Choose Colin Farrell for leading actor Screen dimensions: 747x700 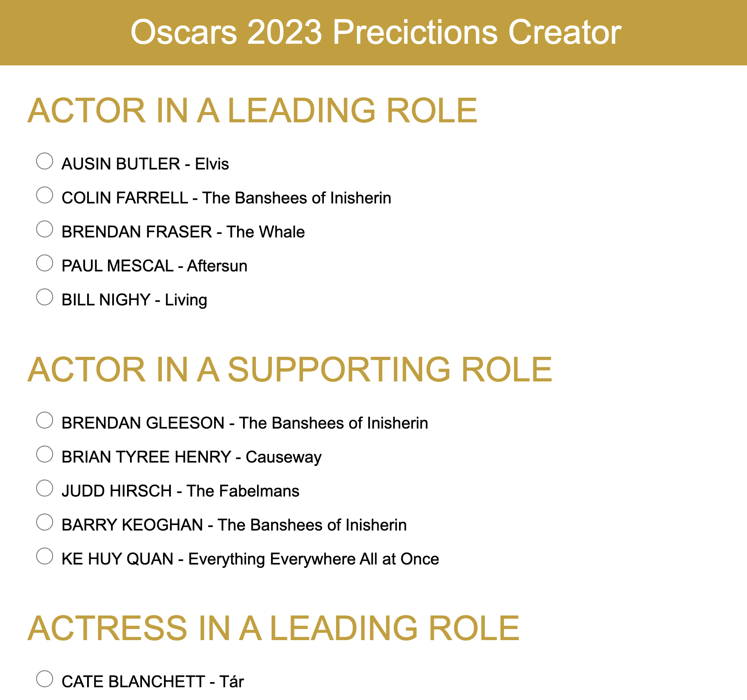click(45, 195)
